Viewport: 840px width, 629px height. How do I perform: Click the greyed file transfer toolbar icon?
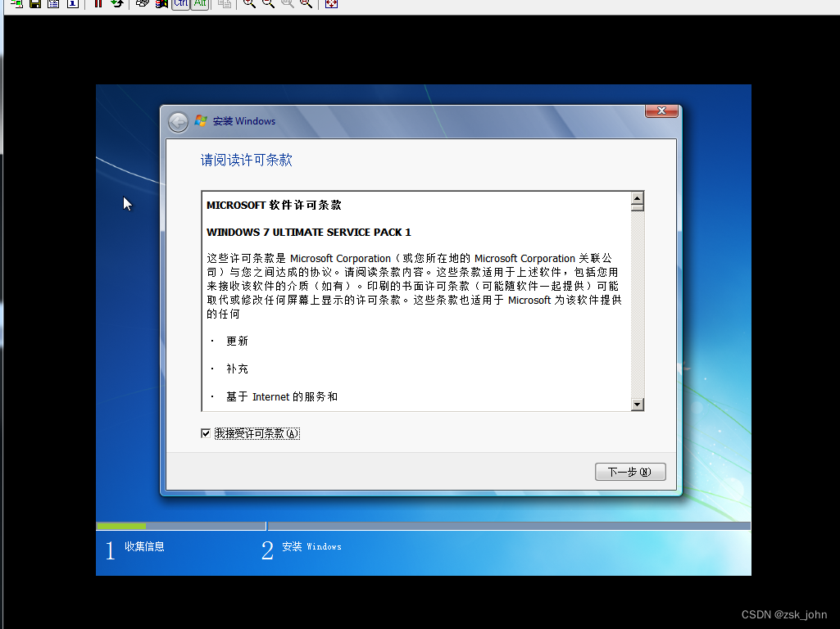(x=225, y=3)
